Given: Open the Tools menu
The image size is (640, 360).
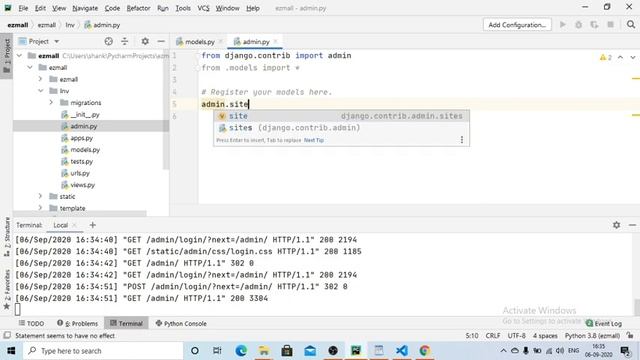Looking at the screenshot, I should pos(183,8).
